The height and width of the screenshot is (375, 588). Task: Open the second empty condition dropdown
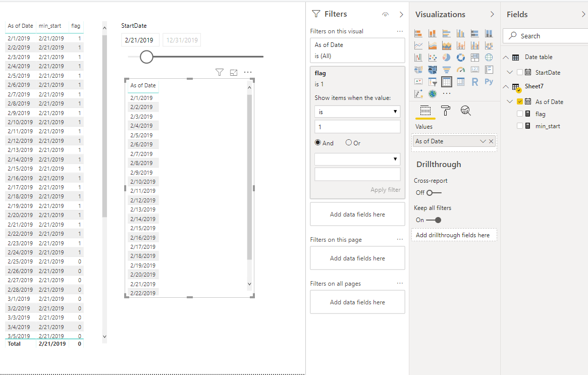[357, 159]
